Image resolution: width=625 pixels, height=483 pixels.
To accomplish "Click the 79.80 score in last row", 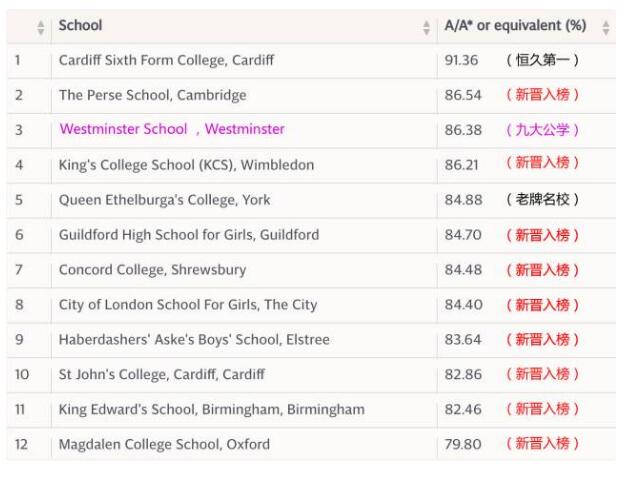I will [x=463, y=444].
